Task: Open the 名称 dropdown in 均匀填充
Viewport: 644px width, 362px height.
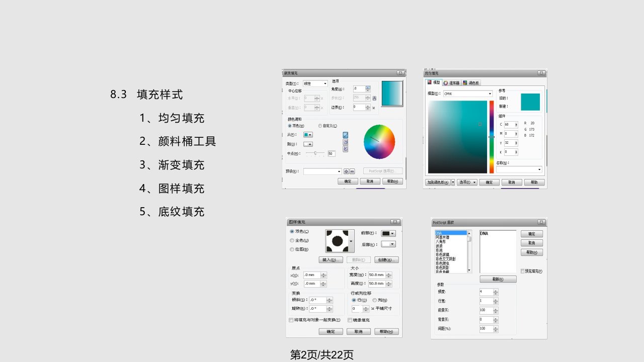Action: (519, 169)
